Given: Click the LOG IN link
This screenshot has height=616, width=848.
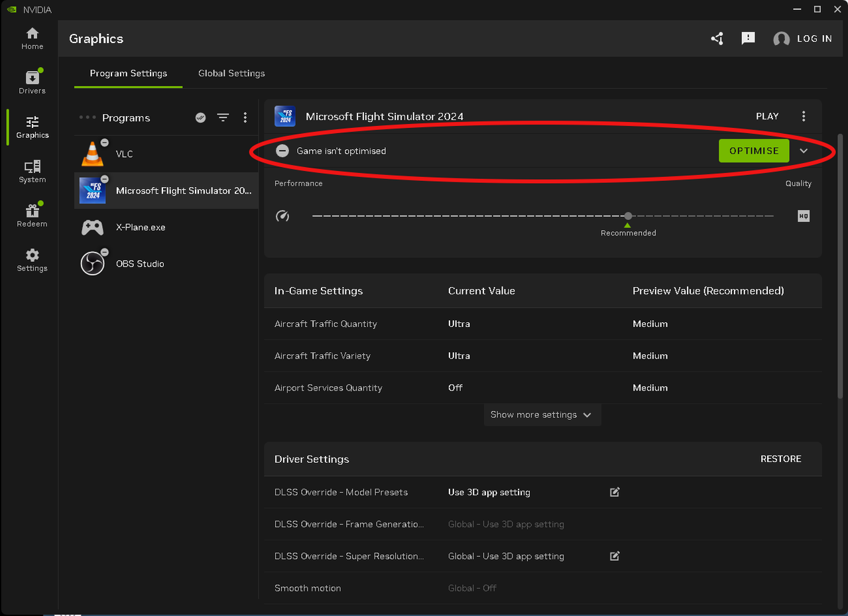Looking at the screenshot, I should 814,38.
